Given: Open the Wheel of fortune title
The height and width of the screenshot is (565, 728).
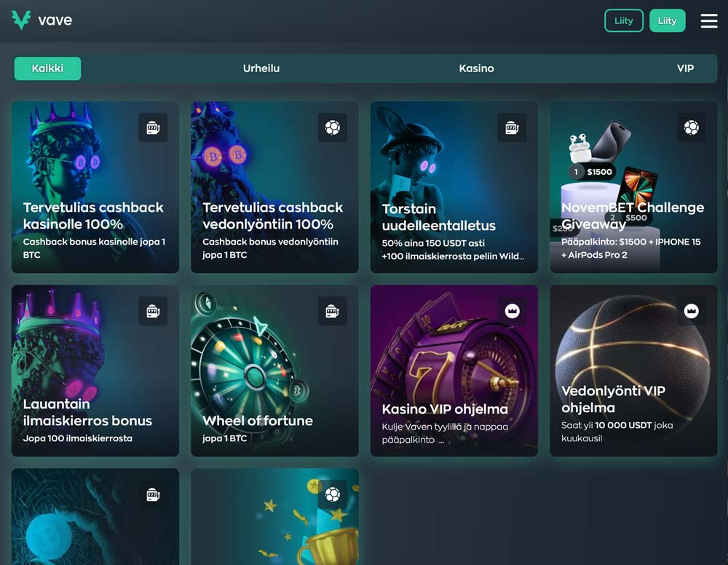Looking at the screenshot, I should [258, 421].
